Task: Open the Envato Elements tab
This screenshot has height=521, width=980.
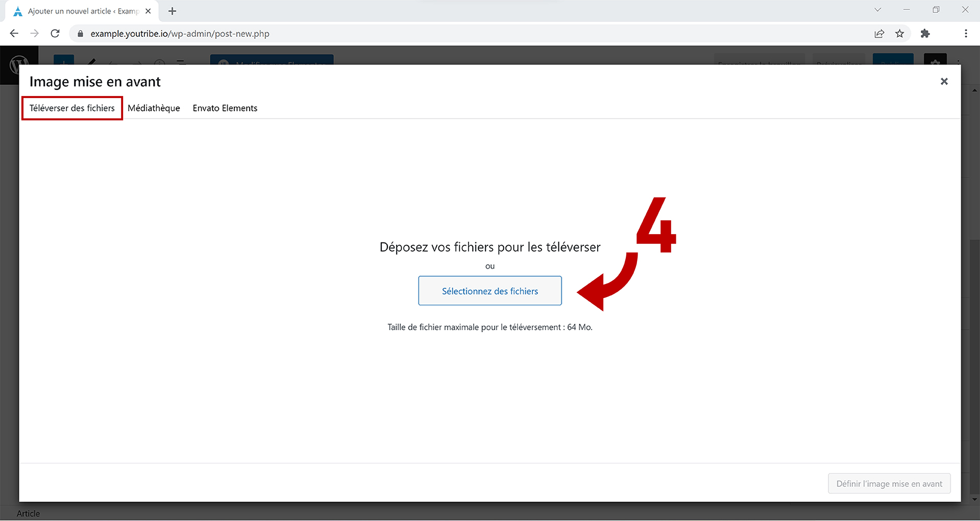Action: 225,108
